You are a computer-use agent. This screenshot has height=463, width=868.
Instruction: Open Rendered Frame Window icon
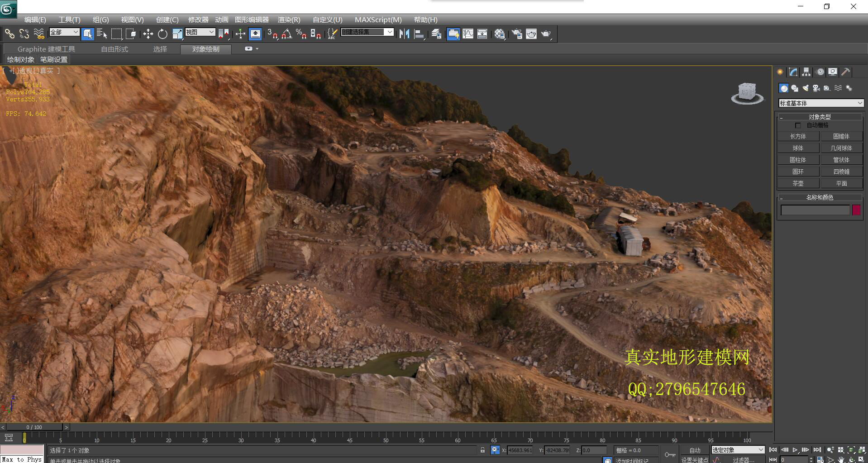click(531, 33)
